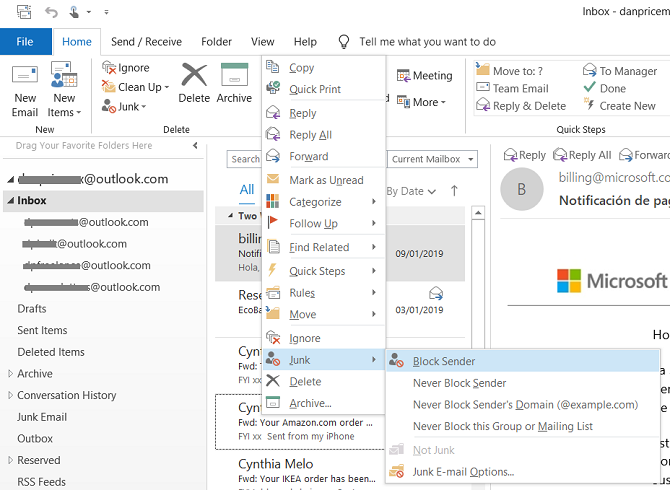This screenshot has height=490, width=670.
Task: Choose Mark as Unread
Action: click(x=324, y=180)
